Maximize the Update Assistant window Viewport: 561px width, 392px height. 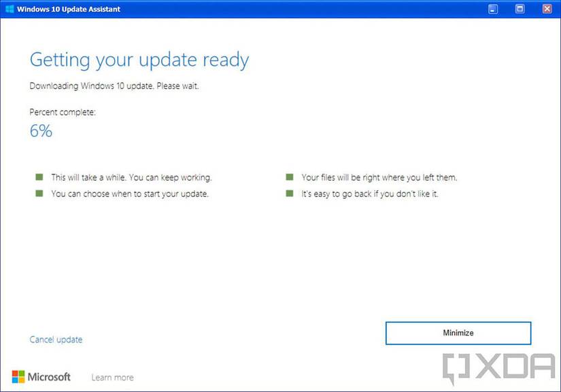click(x=520, y=9)
